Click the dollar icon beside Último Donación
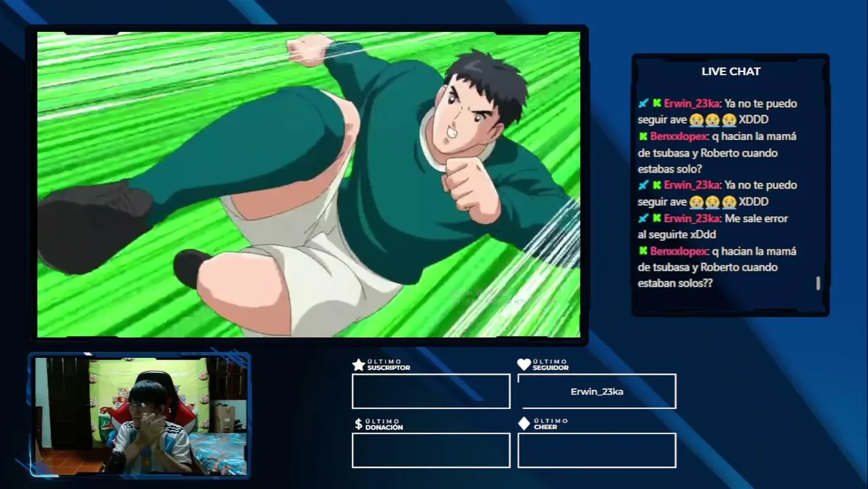Screen dimensions: 868x489 click(x=359, y=424)
